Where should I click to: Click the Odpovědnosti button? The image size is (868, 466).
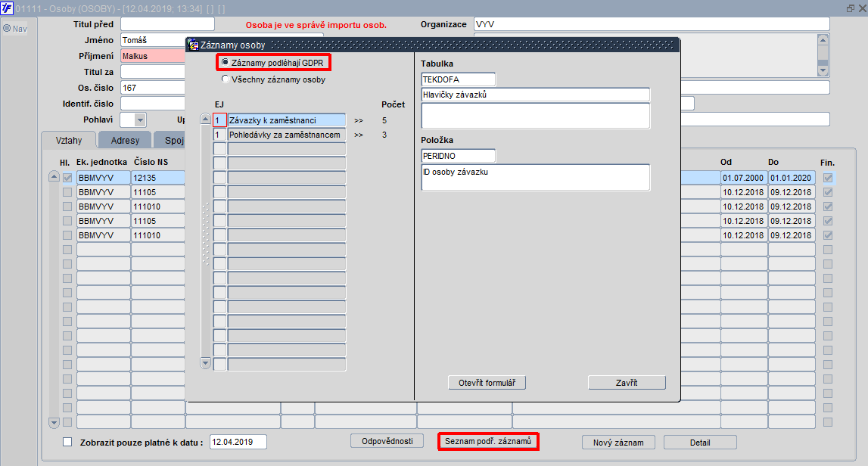387,441
